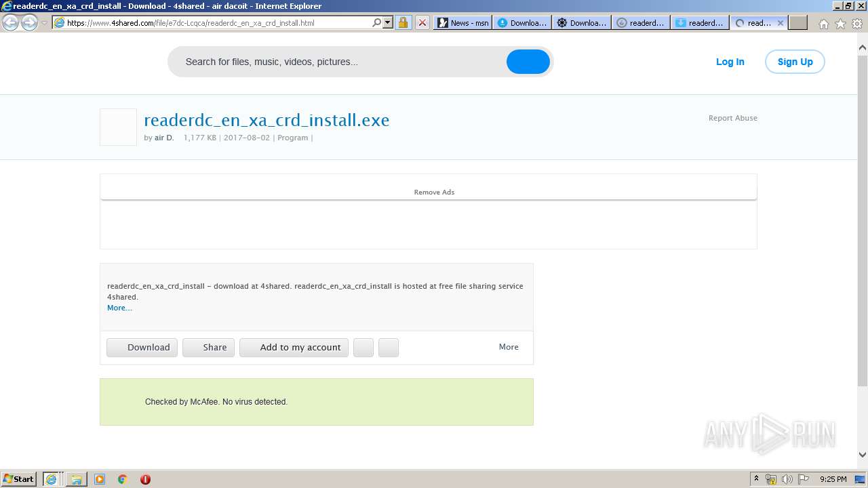Viewport: 868px width, 488px height.
Task: Open the red Opera taskbar icon
Action: tap(145, 479)
